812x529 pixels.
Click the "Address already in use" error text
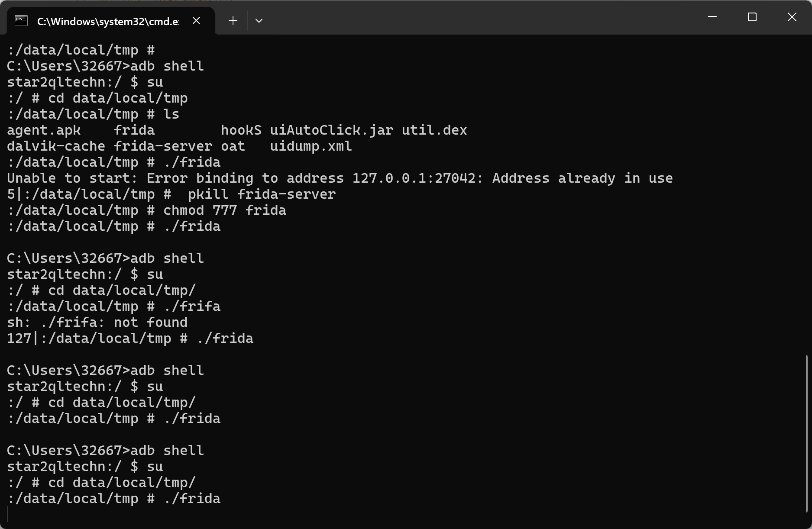pos(582,178)
